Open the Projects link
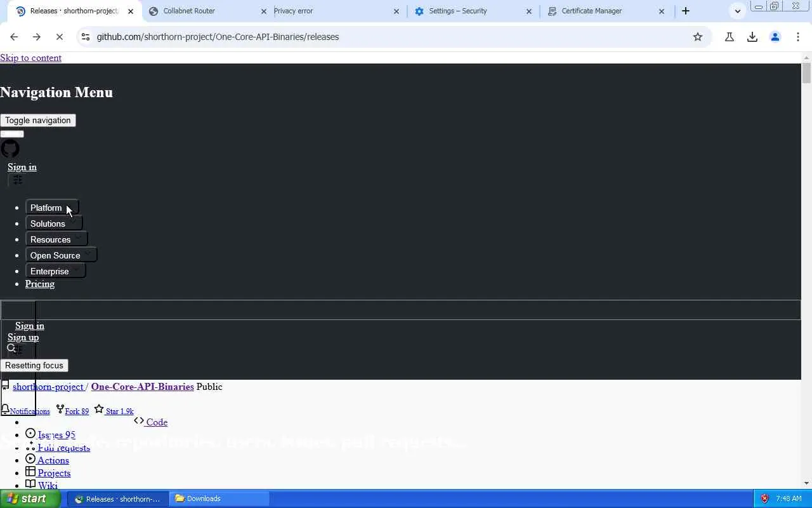 click(x=54, y=473)
